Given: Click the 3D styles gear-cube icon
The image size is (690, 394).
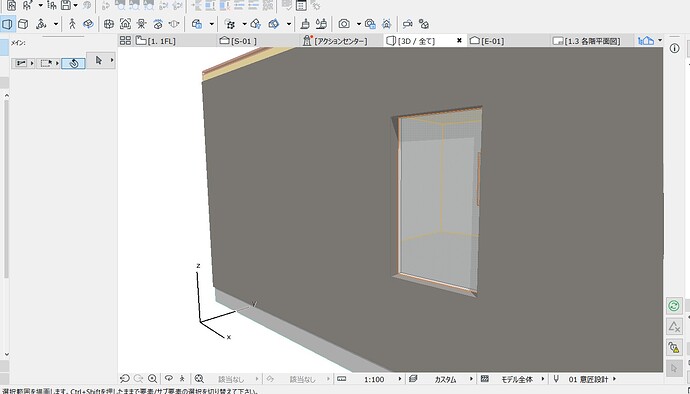Looking at the screenshot, I should (x=230, y=24).
